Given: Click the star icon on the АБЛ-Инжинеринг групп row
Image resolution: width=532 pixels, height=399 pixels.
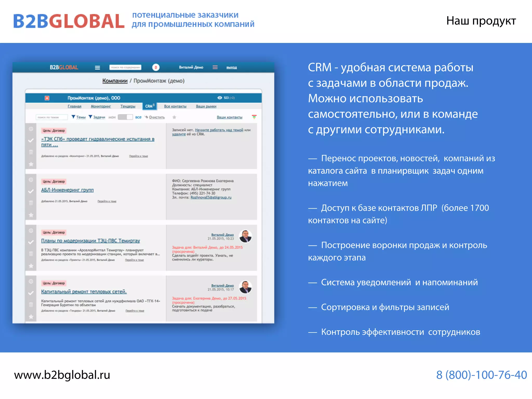Looking at the screenshot, I should pyautogui.click(x=31, y=215).
